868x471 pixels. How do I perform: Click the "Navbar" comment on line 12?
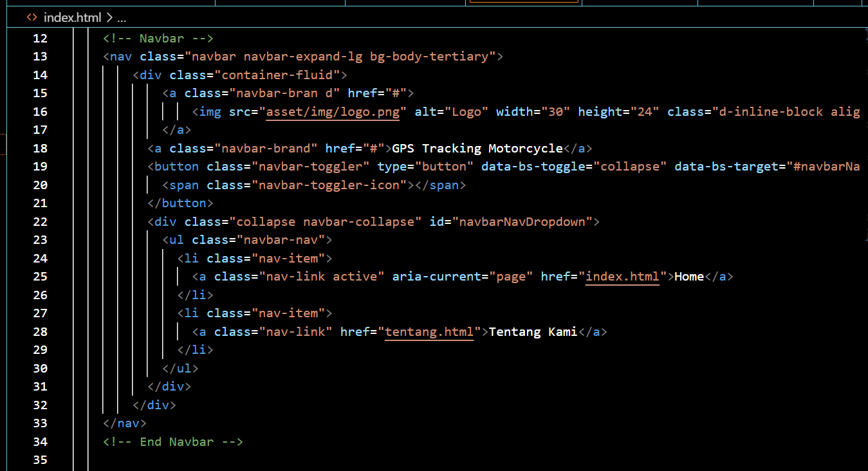[x=160, y=38]
